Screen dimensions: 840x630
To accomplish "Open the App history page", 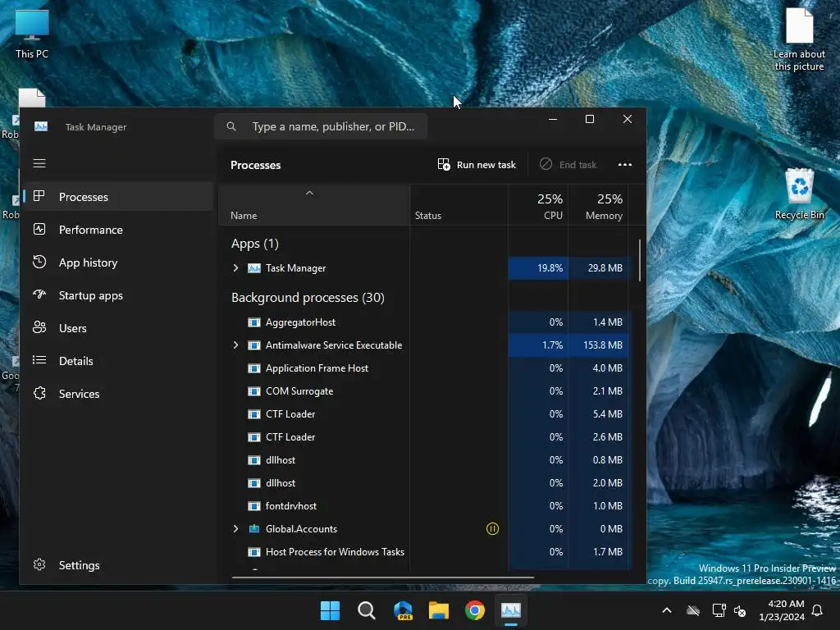I will click(x=118, y=262).
